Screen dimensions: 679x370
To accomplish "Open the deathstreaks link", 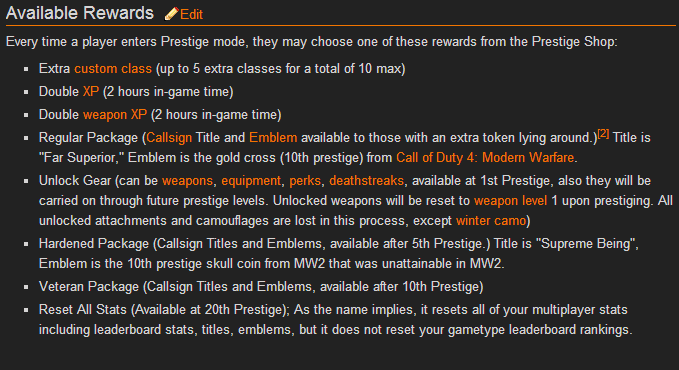I will pyautogui.click(x=366, y=180).
